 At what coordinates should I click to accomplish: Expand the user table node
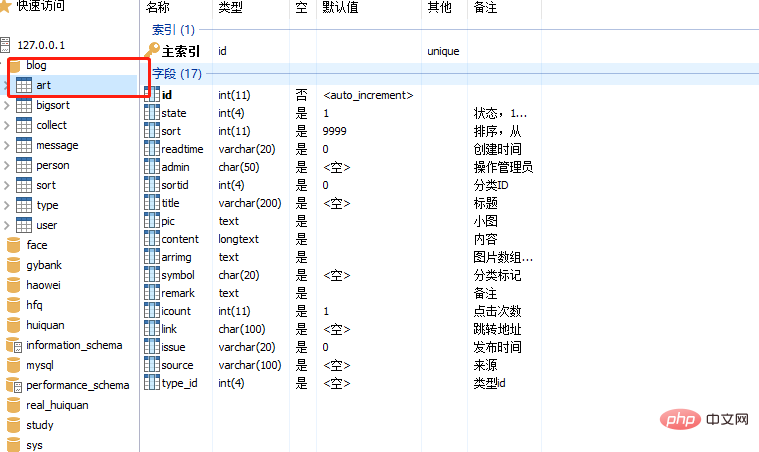pos(6,225)
